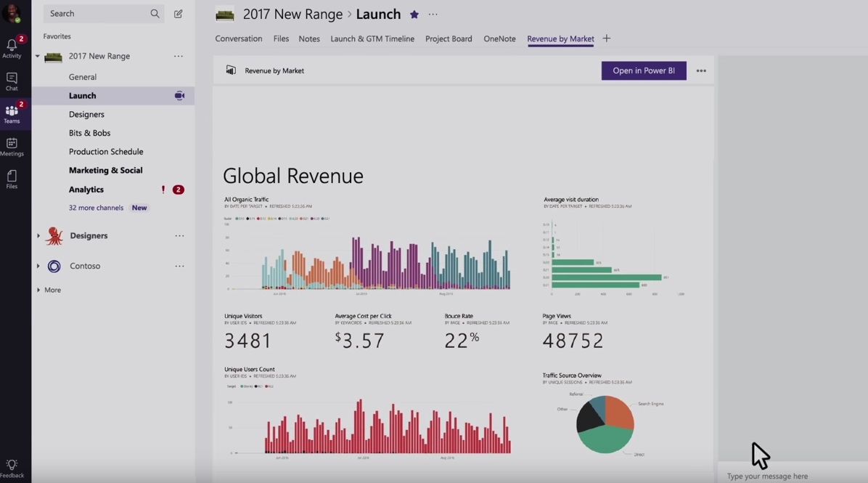This screenshot has width=868, height=483.
Task: Click the Page Views value 48752
Action: click(573, 340)
